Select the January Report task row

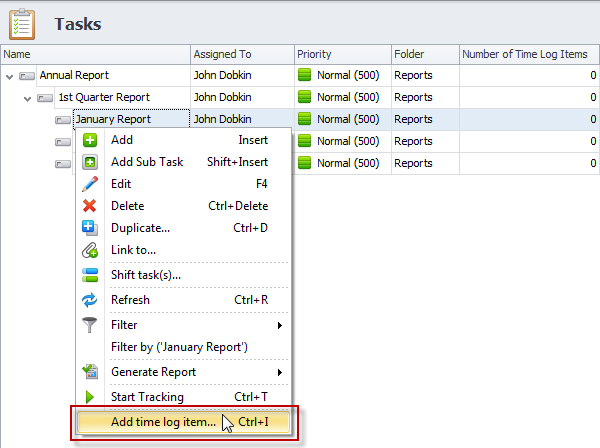click(112, 119)
